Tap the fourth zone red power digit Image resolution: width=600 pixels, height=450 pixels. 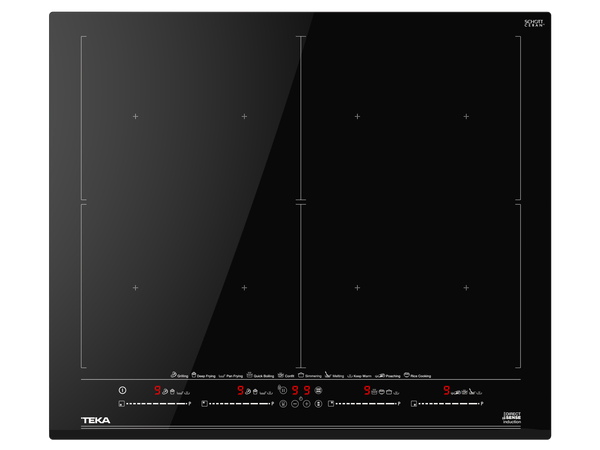click(x=447, y=390)
